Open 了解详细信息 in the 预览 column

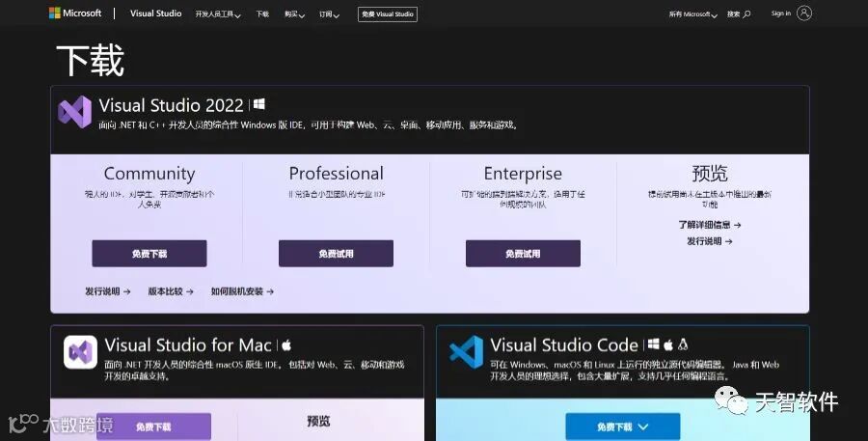[710, 225]
